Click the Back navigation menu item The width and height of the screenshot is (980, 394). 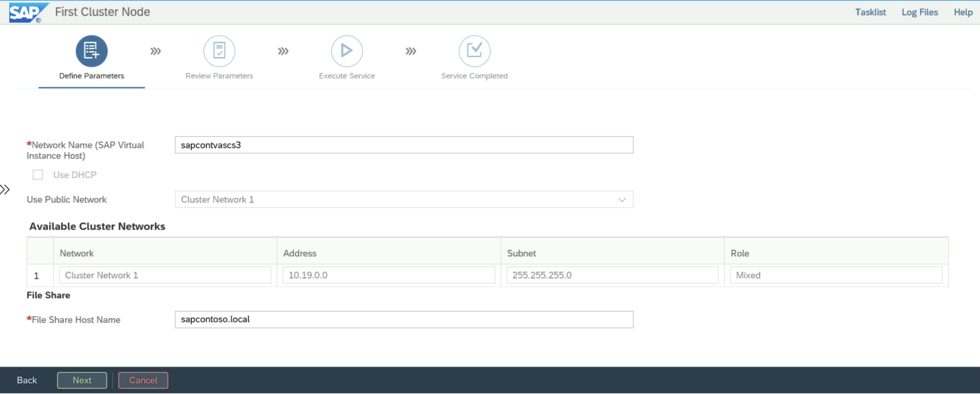tap(26, 380)
